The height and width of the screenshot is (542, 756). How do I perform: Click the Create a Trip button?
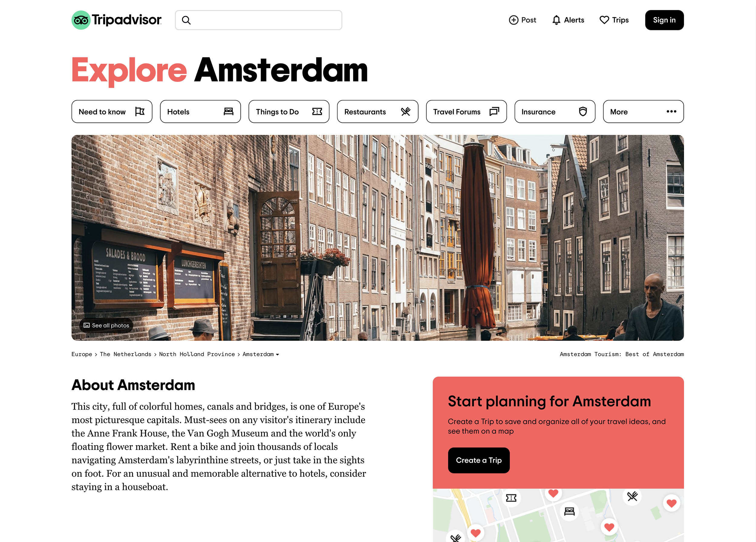coord(478,460)
